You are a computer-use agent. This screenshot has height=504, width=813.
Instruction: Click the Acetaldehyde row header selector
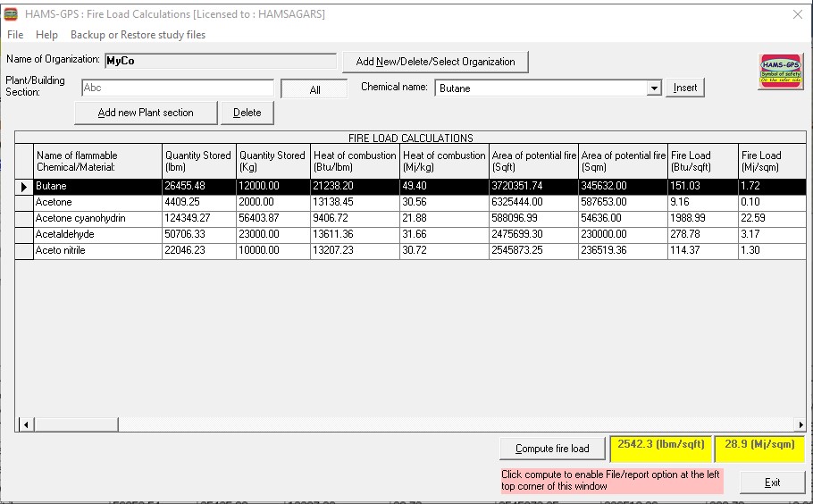tap(24, 235)
